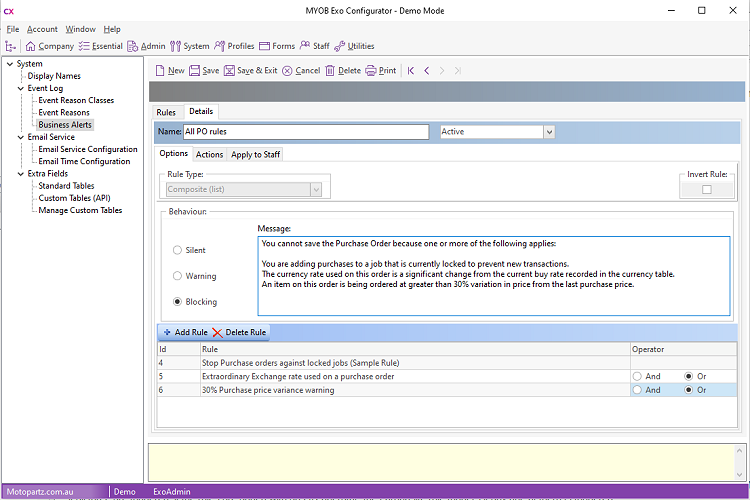Open the Admin toolbar icon
The width and height of the screenshot is (750, 500).
coord(132,46)
